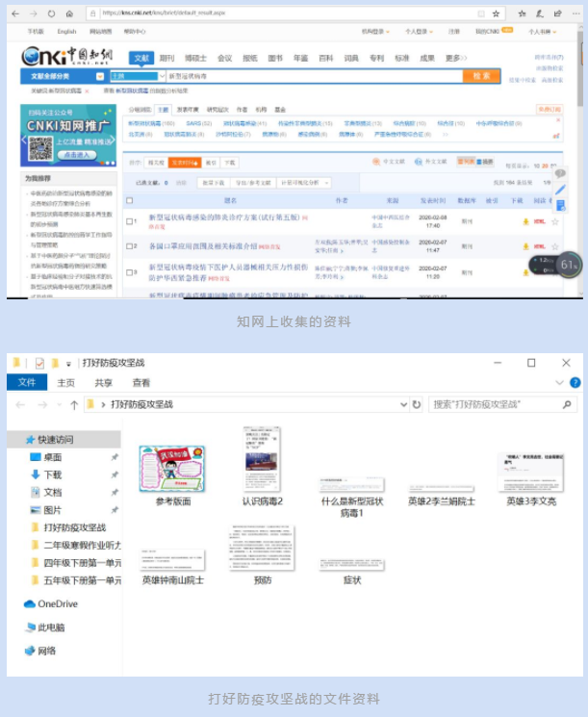
Task: Click the browser refresh icon
Action: pos(52,13)
